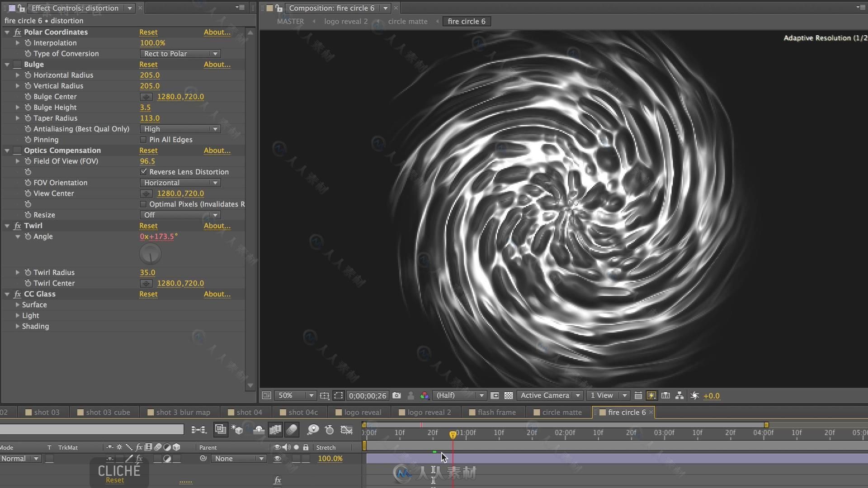Drag the Twirl Angle value slider
Image resolution: width=868 pixels, height=488 pixels.
[x=159, y=236]
